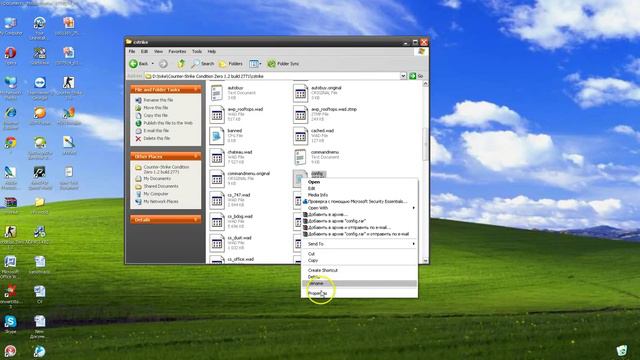The height and width of the screenshot is (360, 640).
Task: Go up one folder level
Action: pos(181,64)
